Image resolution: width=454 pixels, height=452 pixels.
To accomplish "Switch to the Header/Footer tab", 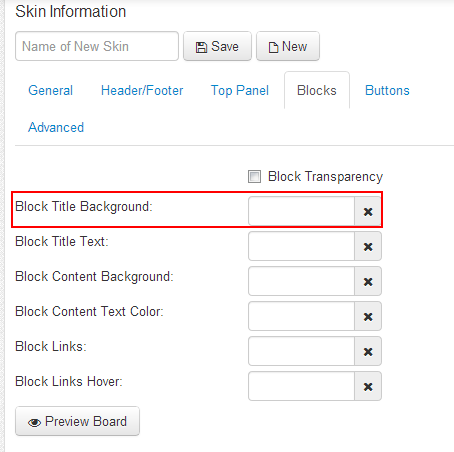I will (142, 90).
